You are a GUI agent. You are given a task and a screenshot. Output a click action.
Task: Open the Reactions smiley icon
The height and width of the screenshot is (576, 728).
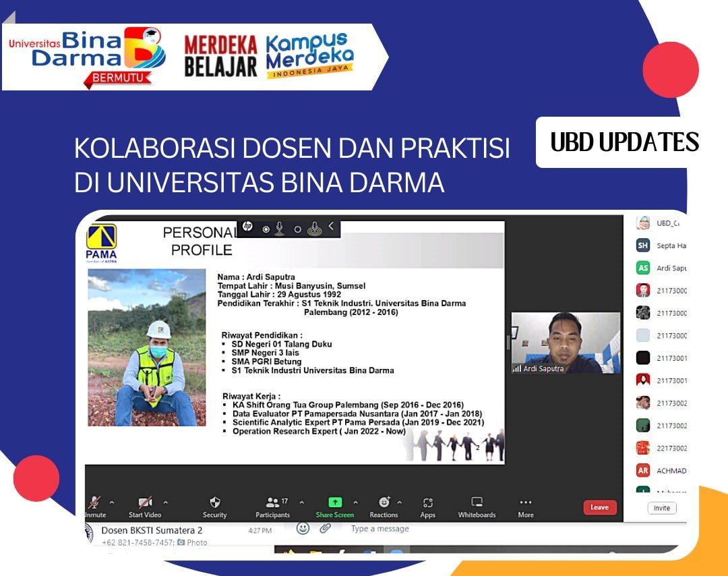(384, 502)
